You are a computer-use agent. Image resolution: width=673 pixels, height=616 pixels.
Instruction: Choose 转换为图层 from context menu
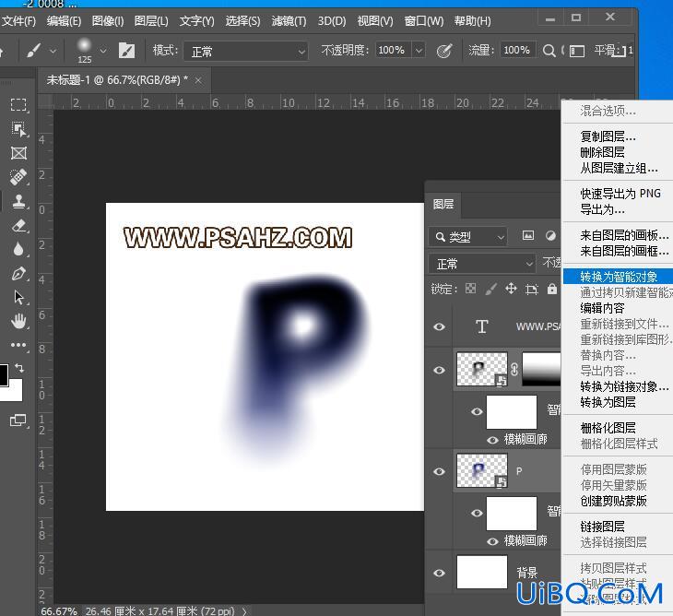[x=608, y=402]
